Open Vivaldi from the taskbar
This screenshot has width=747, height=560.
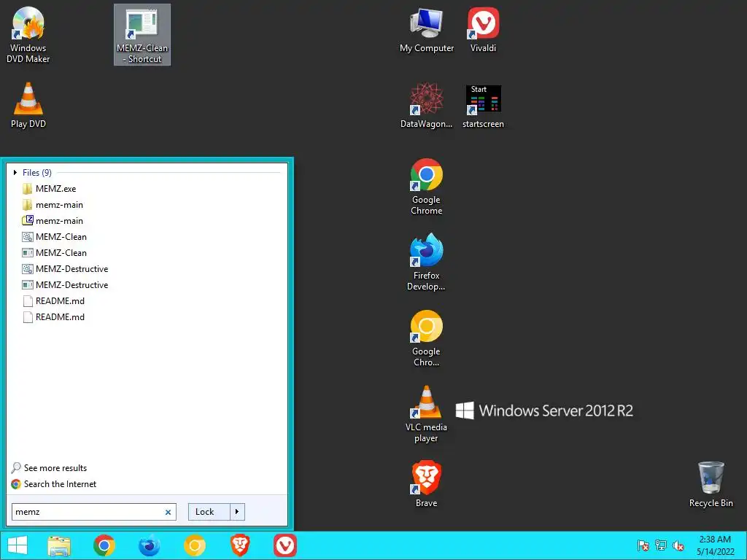285,545
